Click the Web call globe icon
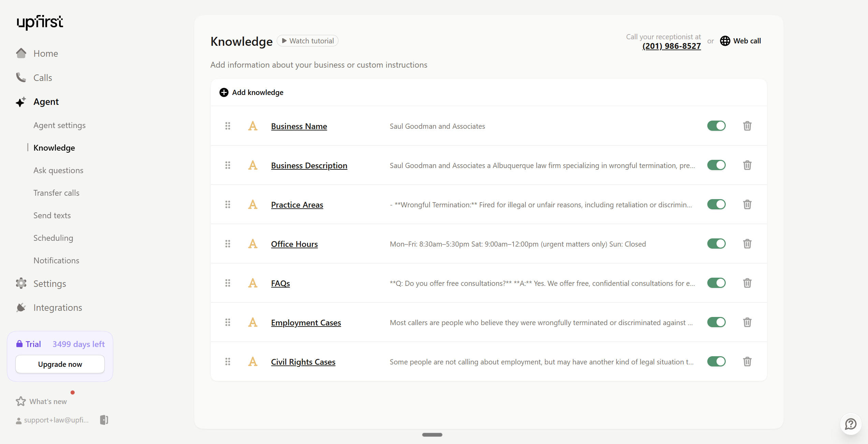868x444 pixels. (x=725, y=41)
